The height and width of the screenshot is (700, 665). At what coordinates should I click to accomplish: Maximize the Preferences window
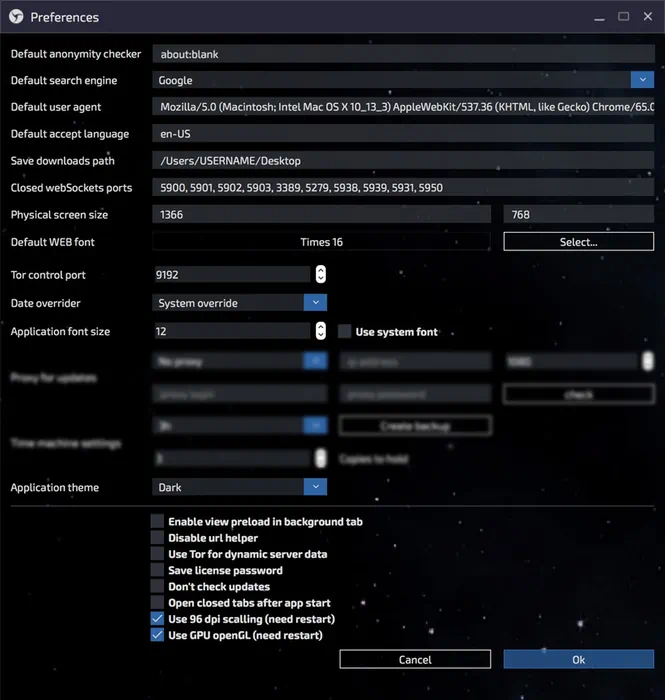click(x=623, y=17)
